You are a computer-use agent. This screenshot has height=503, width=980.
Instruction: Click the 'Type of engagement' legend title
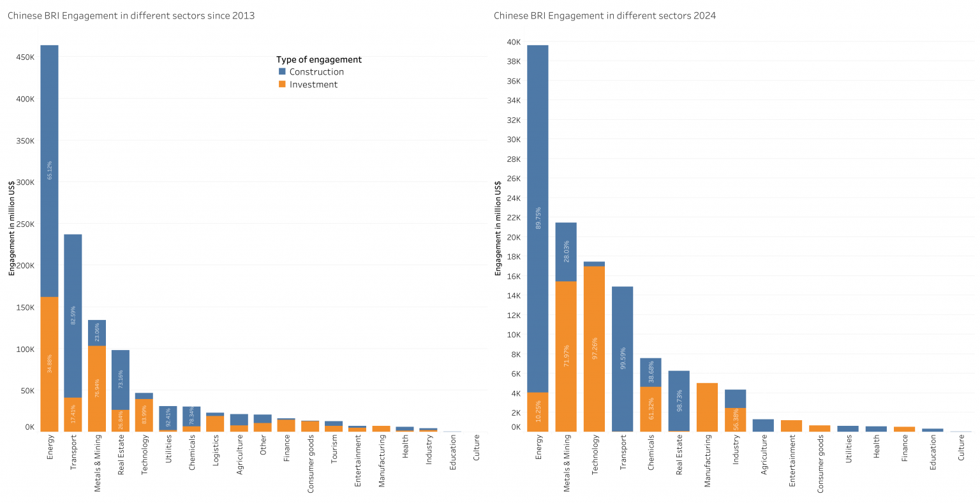[x=319, y=59]
